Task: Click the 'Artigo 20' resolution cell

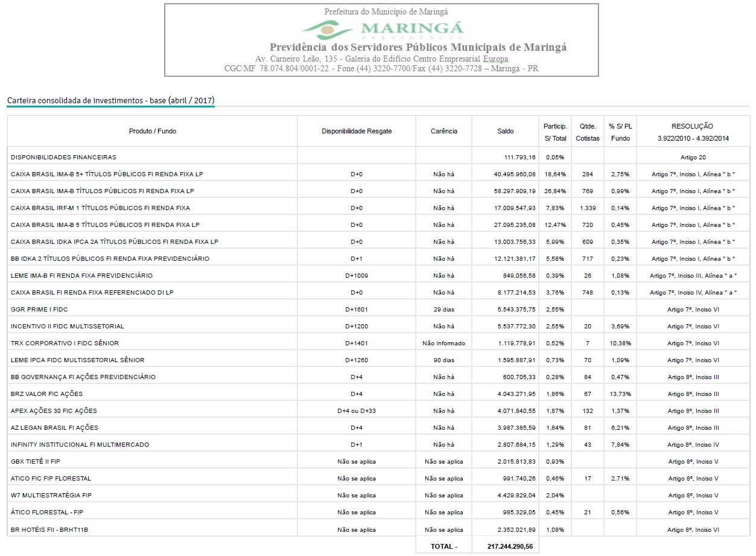Action: pos(693,157)
